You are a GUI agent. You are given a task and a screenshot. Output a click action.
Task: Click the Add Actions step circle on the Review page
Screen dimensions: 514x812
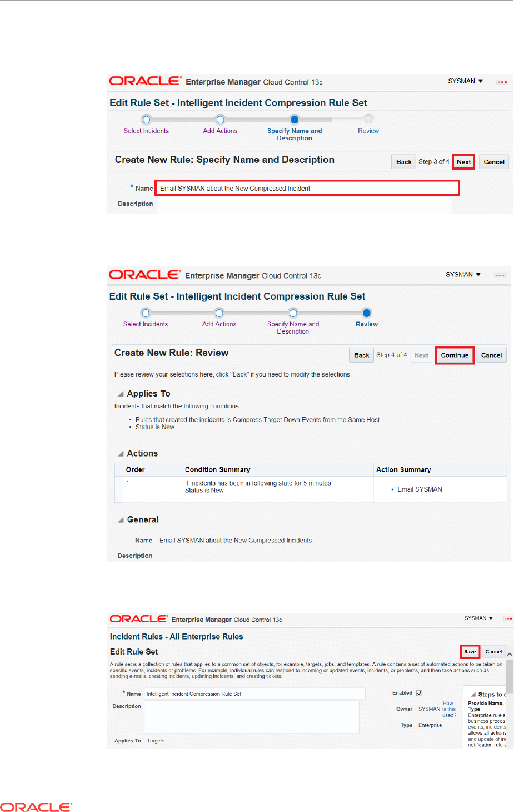[x=219, y=313]
